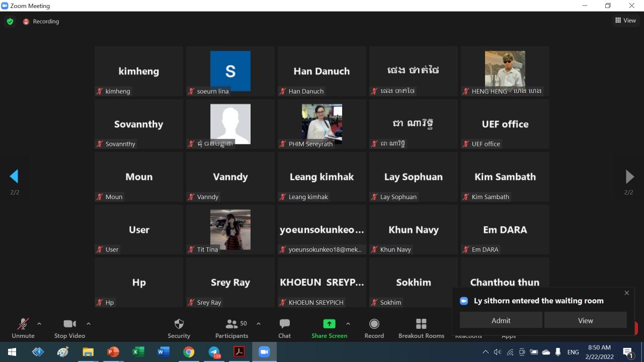
Task: Open the Participants panel
Action: click(232, 324)
